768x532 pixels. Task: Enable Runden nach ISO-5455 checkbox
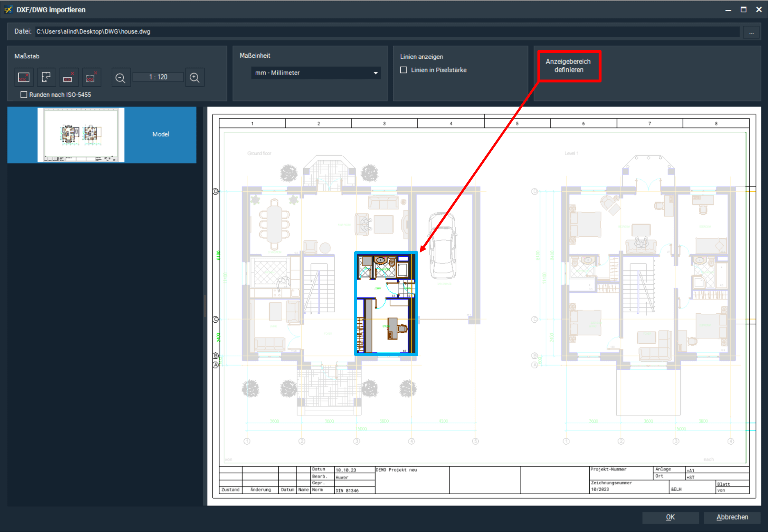[x=24, y=95]
